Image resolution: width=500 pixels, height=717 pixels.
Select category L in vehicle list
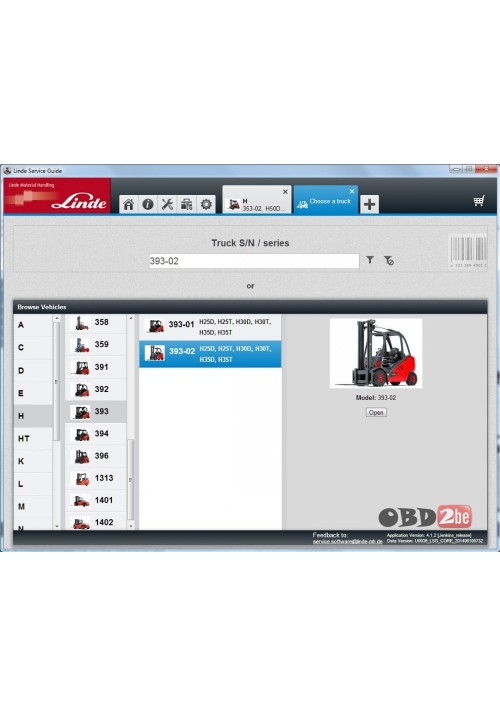coord(33,484)
